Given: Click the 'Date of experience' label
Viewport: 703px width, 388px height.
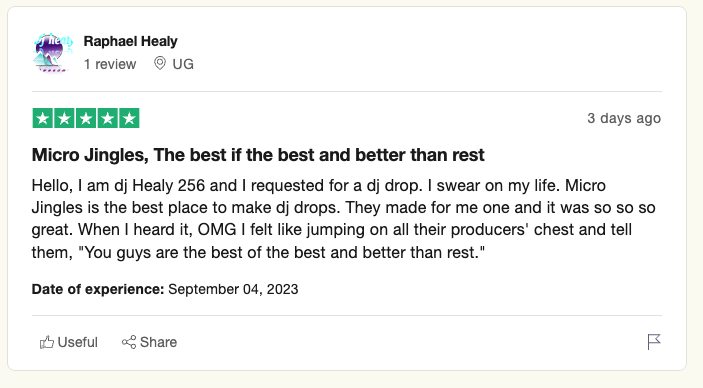Looking at the screenshot, I should click(98, 289).
